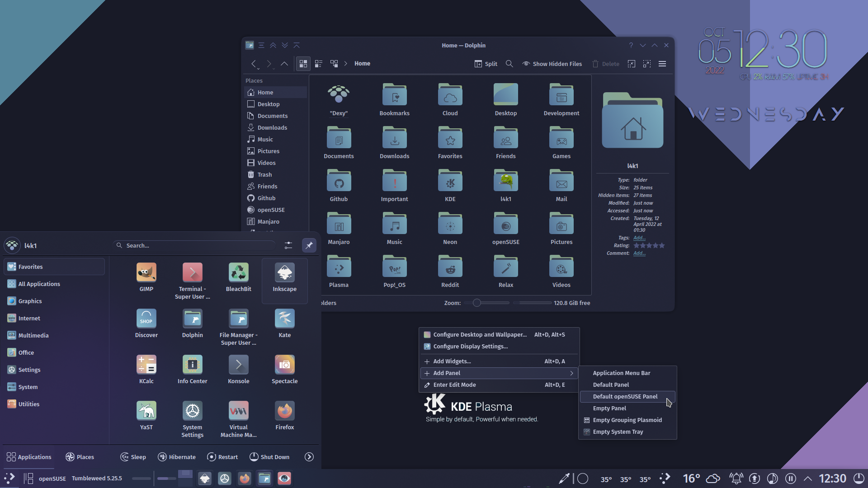Switch Dolphin to details tree view
The image size is (868, 488).
point(334,64)
